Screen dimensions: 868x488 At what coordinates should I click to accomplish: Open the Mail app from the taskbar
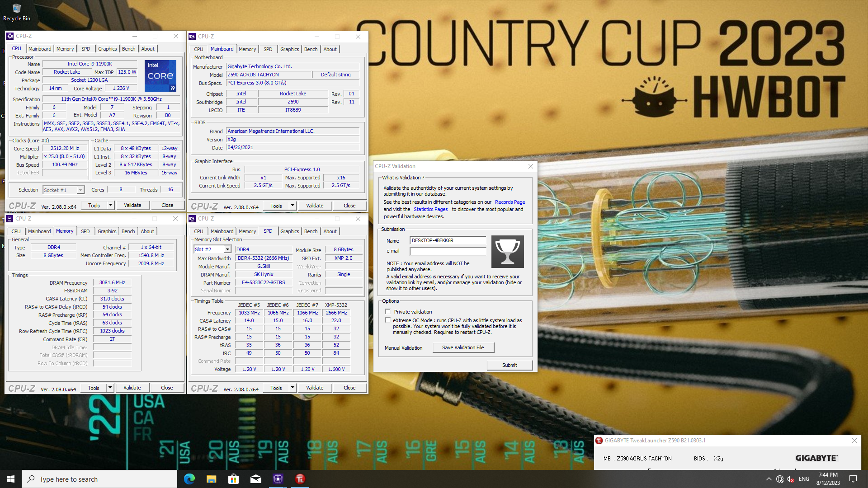(256, 479)
